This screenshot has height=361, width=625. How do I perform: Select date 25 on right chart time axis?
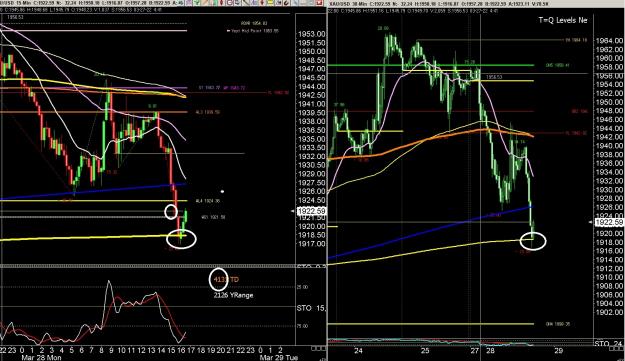point(425,351)
